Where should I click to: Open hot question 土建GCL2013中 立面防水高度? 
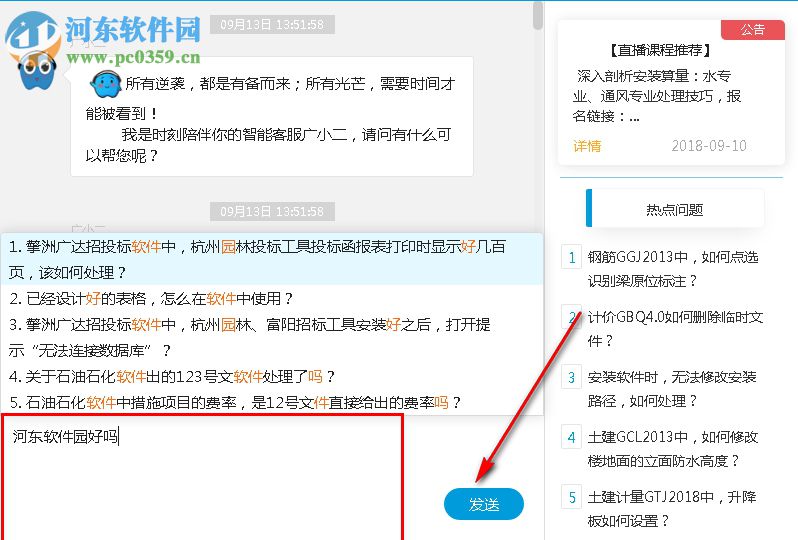point(673,449)
